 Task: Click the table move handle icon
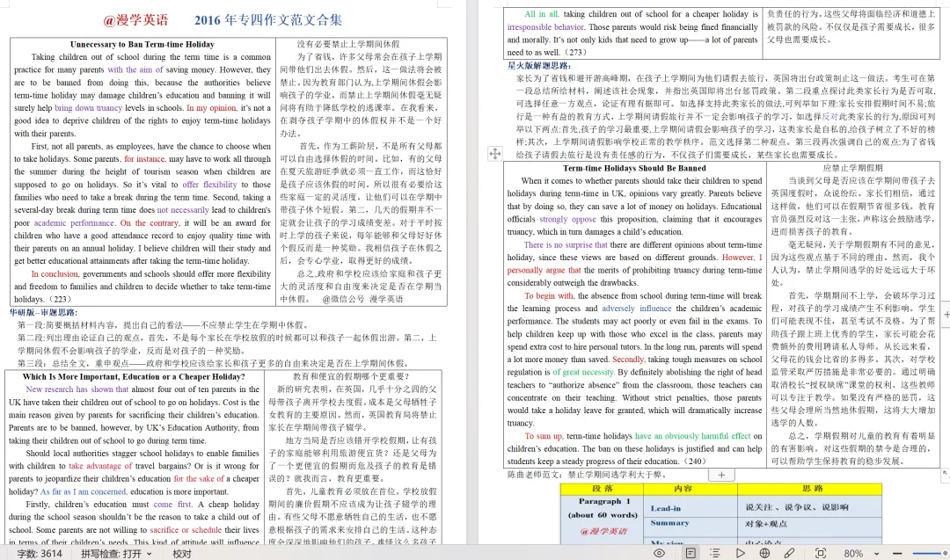[x=495, y=154]
